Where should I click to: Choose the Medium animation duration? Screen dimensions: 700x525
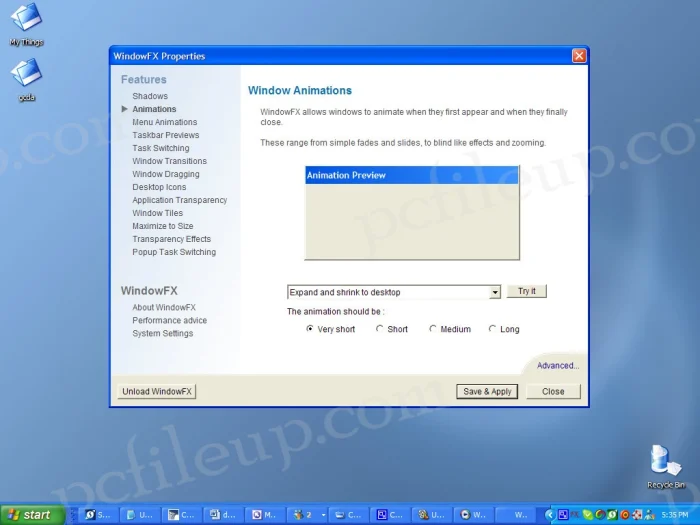click(433, 329)
